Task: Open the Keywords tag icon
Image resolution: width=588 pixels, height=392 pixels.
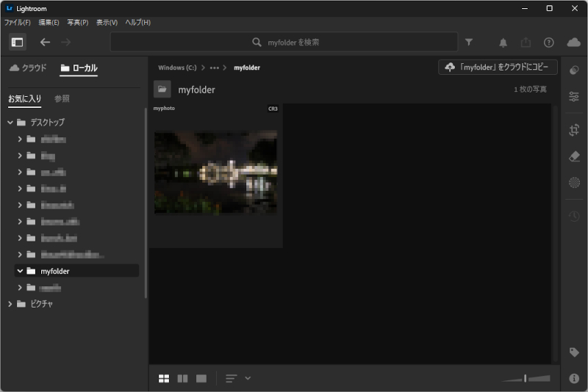Action: click(574, 352)
